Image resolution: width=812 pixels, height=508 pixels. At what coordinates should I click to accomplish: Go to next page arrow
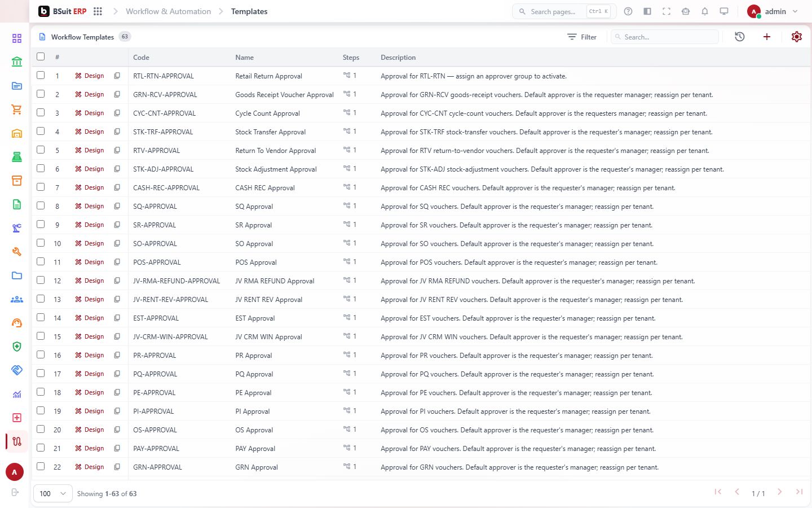click(780, 492)
